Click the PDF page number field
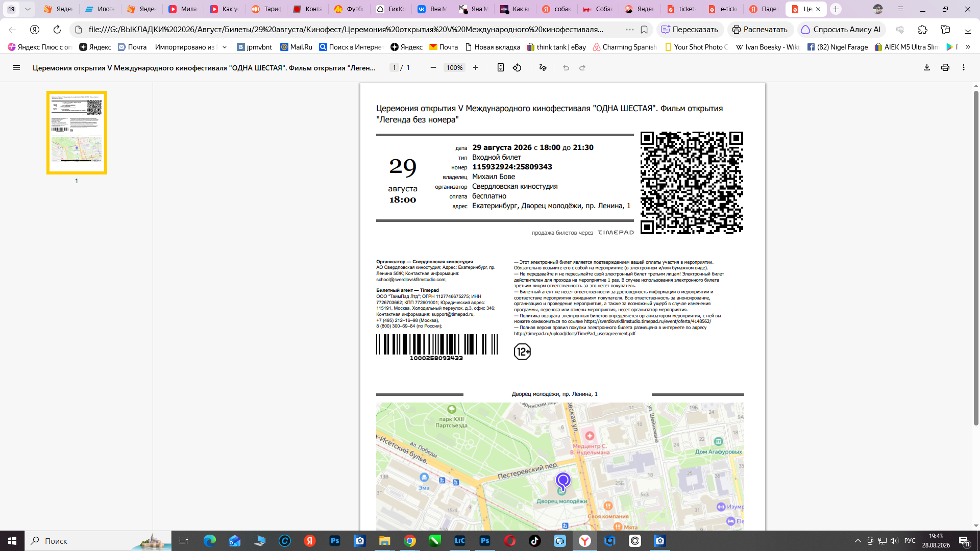 point(394,67)
